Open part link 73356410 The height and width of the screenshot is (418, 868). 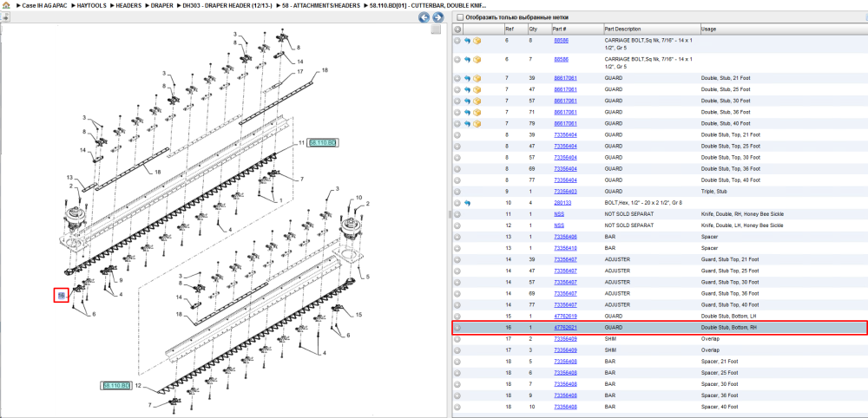point(565,248)
